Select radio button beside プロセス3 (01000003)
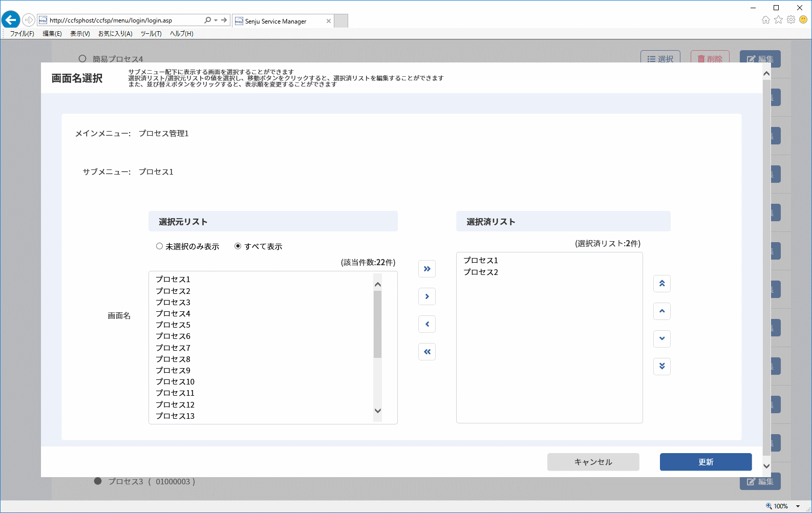This screenshot has height=513, width=812. tap(98, 481)
